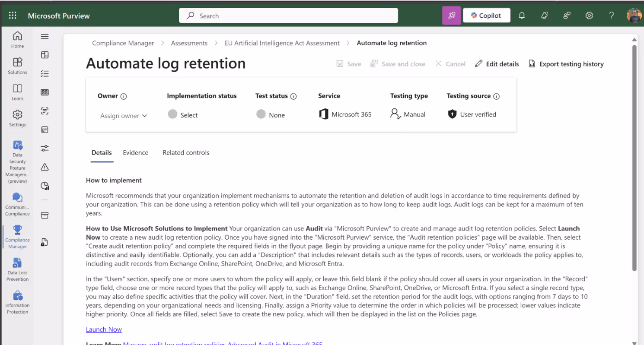Show the Test status info tooltip icon

(x=293, y=96)
